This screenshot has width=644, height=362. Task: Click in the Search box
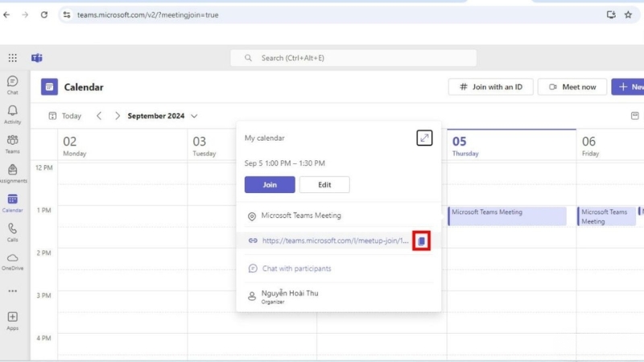pos(354,58)
